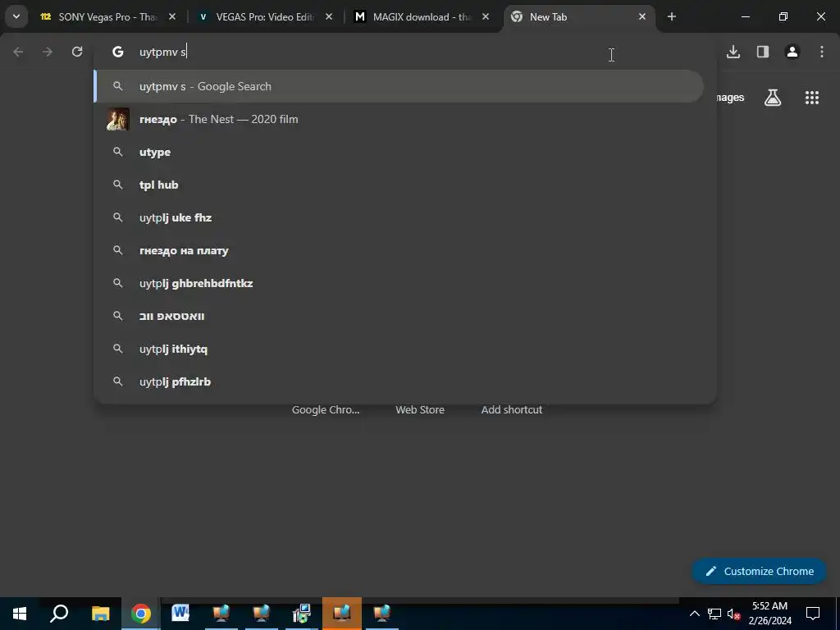Click the Customize Chrome button

759,571
